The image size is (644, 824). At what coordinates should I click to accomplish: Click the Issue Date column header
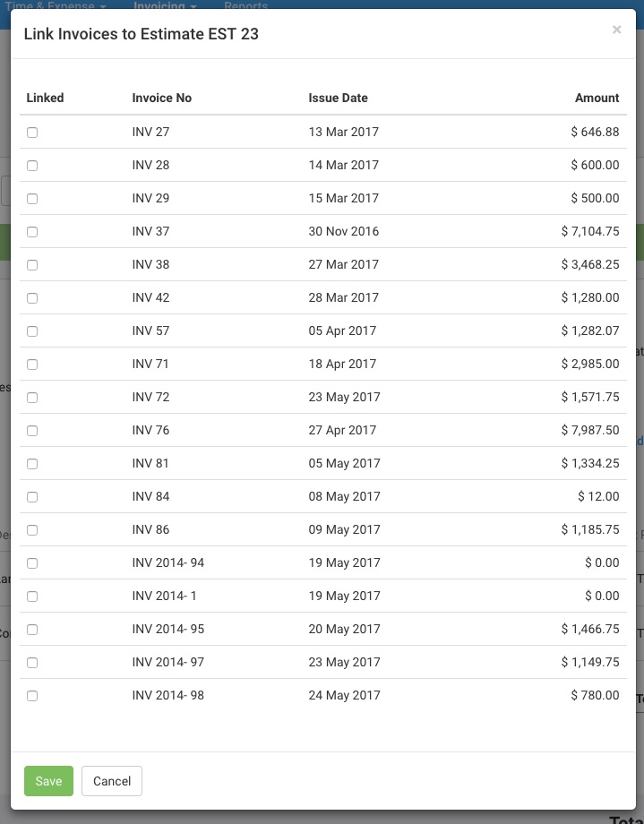tap(338, 98)
